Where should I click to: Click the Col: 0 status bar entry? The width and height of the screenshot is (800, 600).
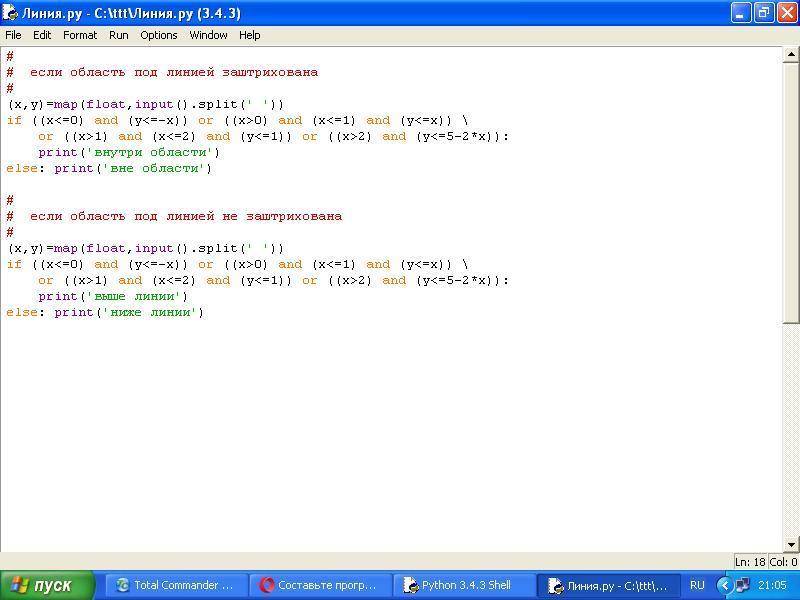(783, 562)
